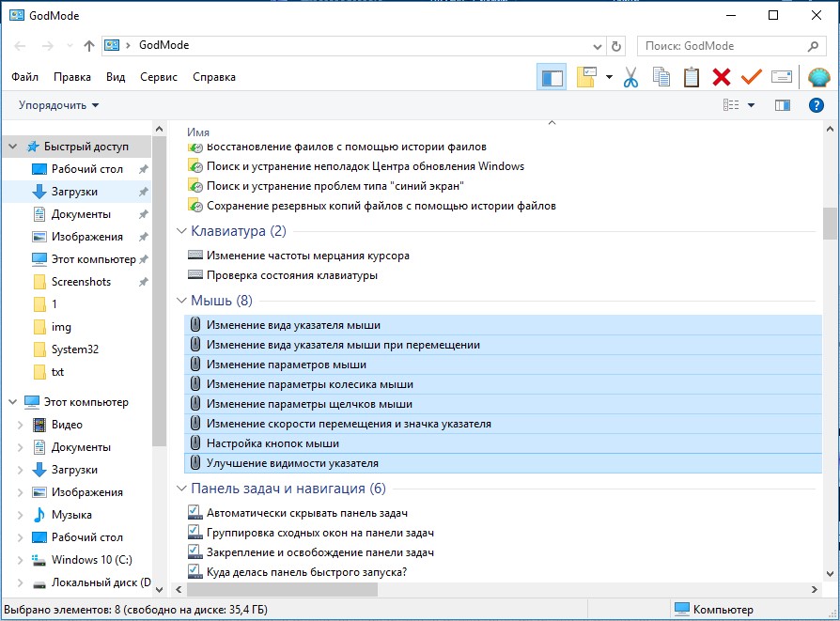840x621 pixels.
Task: Click the Cut scissors toolbar icon
Action: coord(631,78)
